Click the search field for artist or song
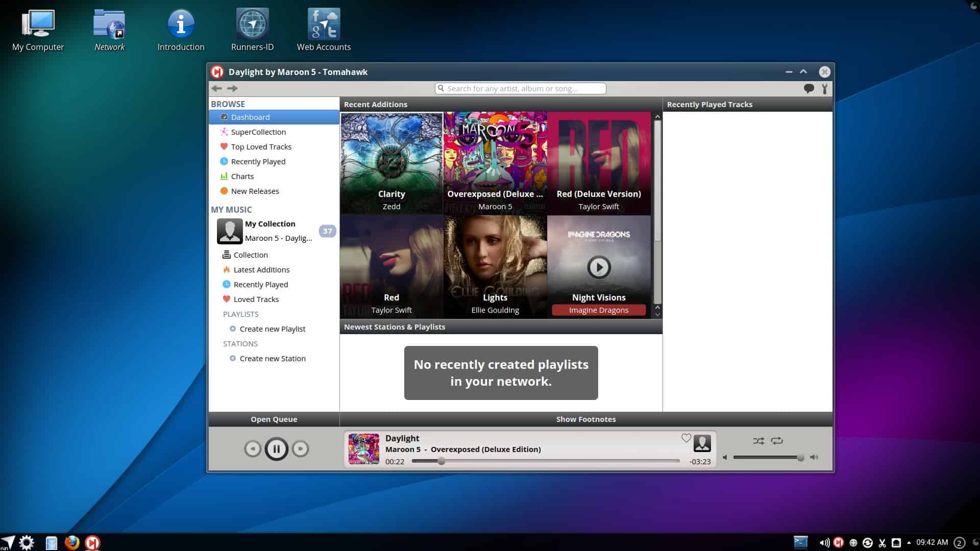Viewport: 980px width, 551px height. point(521,89)
